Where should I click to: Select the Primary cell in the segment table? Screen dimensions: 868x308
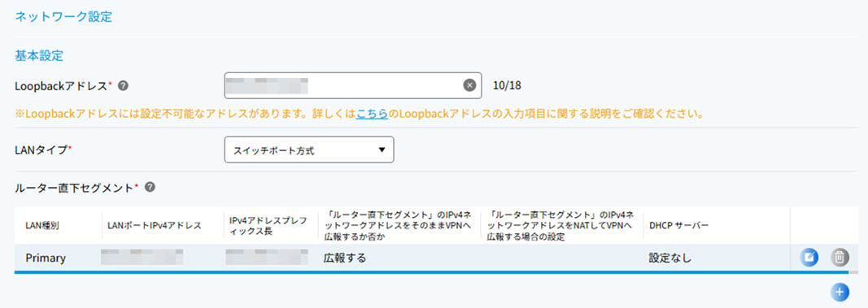(x=46, y=258)
